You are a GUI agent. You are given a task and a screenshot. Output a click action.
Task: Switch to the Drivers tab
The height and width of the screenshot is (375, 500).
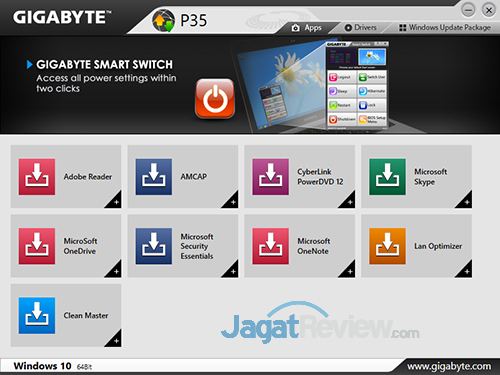361,28
